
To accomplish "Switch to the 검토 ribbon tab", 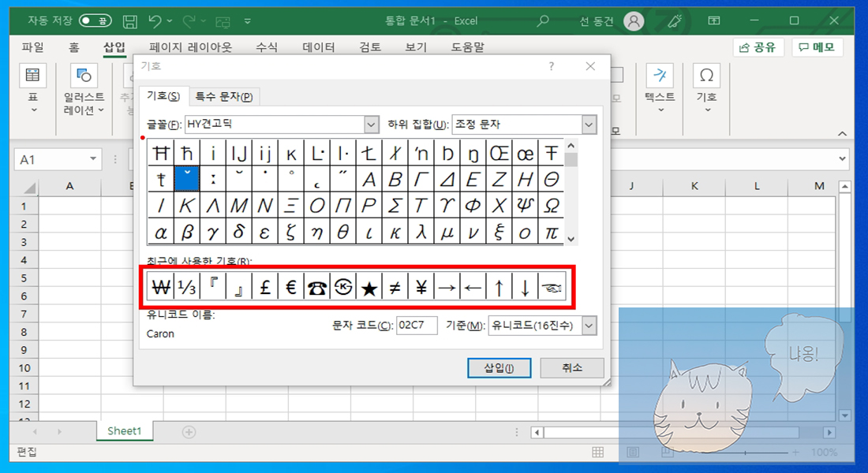I will 370,47.
